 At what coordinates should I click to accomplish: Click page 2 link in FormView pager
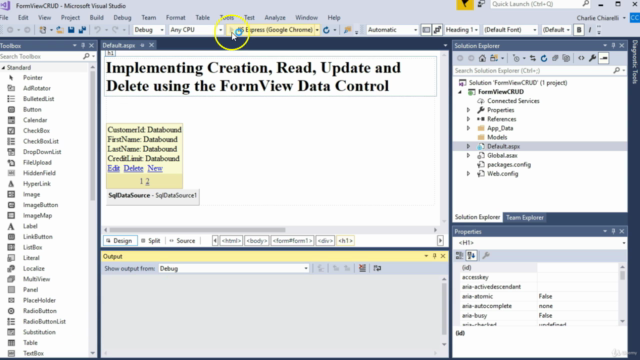[x=147, y=181]
